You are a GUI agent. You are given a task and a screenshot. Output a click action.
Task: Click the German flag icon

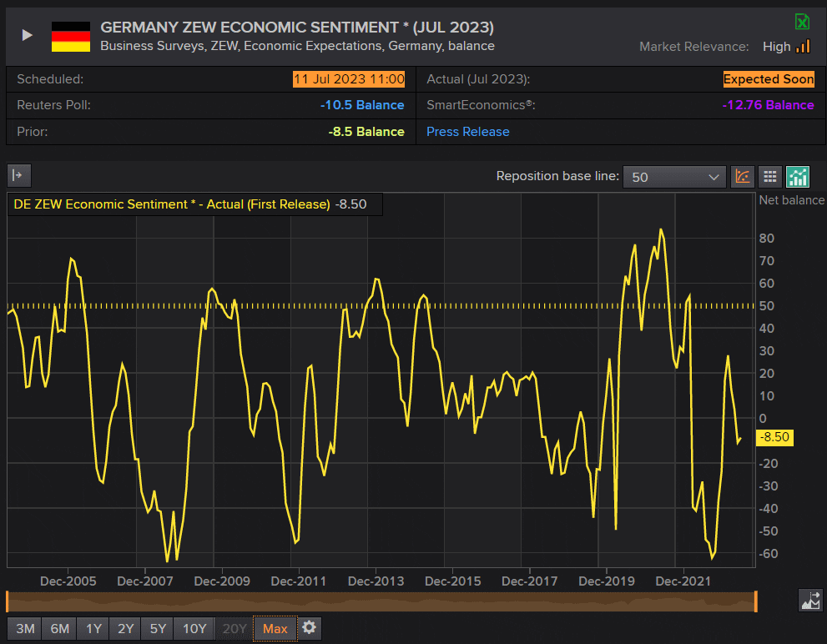coord(71,37)
